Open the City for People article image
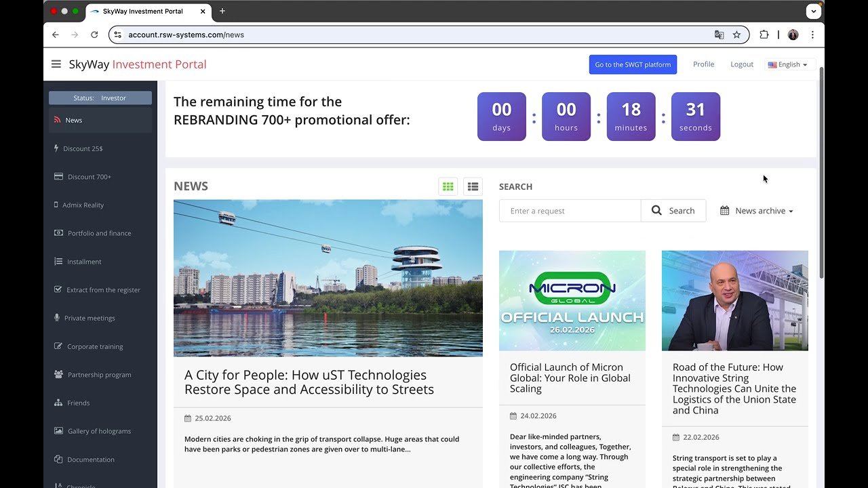 pos(328,278)
